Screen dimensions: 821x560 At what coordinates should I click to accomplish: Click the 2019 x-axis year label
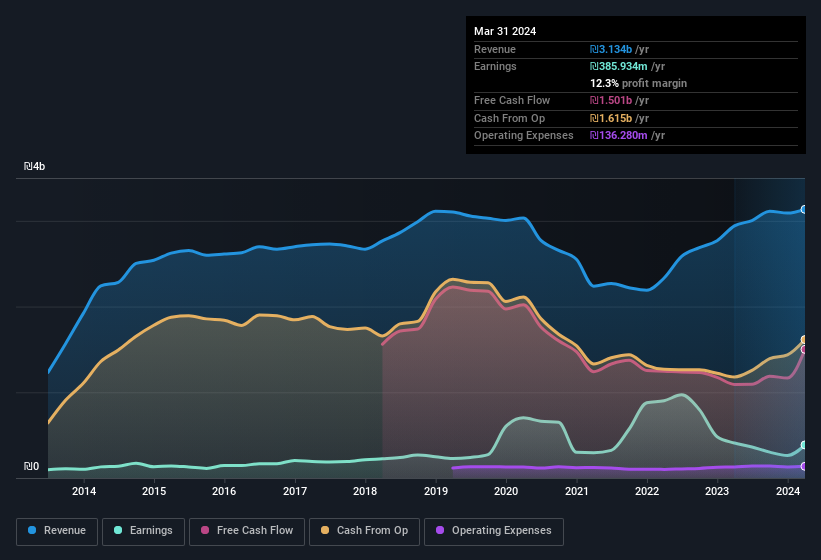pyautogui.click(x=436, y=491)
